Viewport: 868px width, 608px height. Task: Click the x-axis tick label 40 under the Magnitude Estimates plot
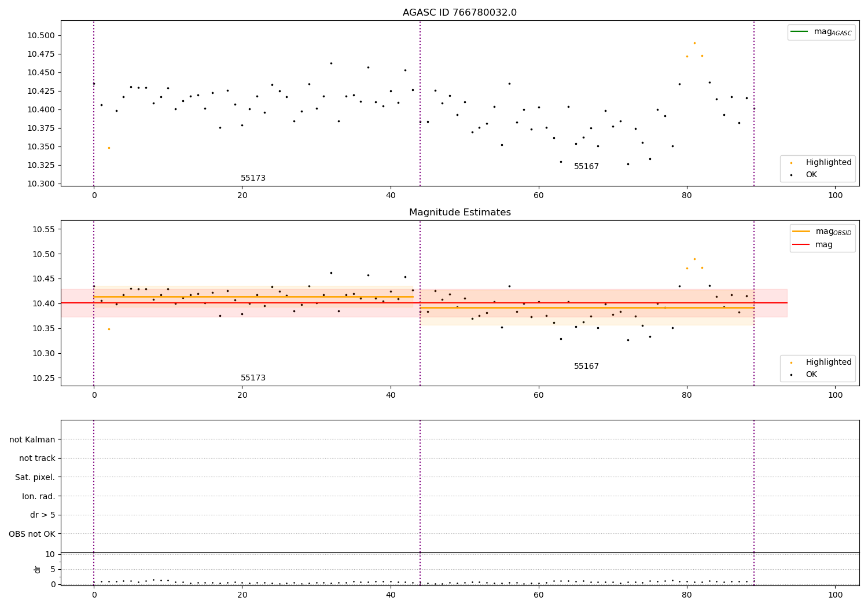point(391,395)
